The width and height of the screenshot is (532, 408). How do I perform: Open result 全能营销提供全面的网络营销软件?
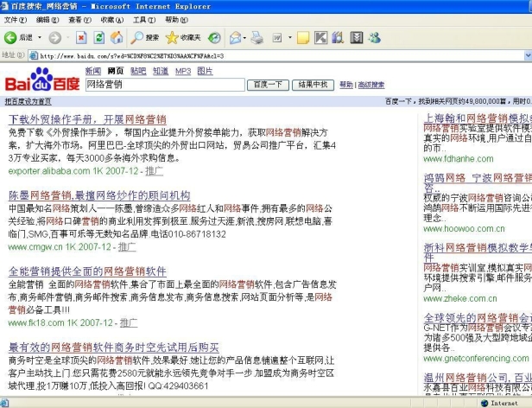(x=87, y=271)
